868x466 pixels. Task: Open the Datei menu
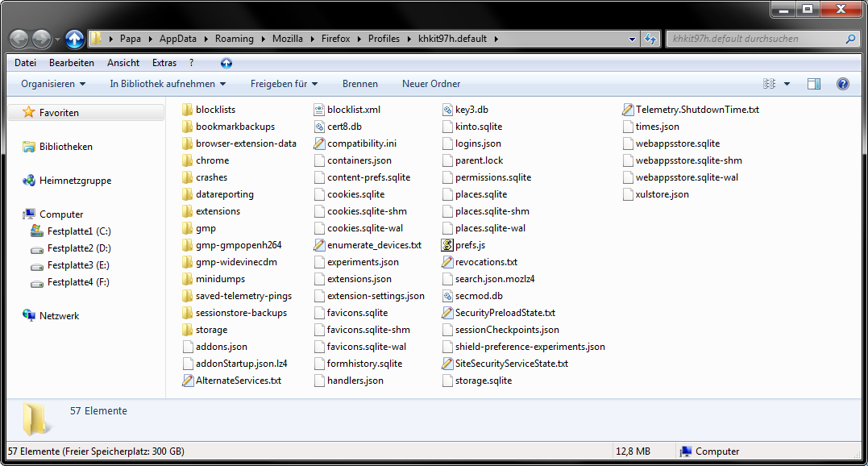(26, 63)
